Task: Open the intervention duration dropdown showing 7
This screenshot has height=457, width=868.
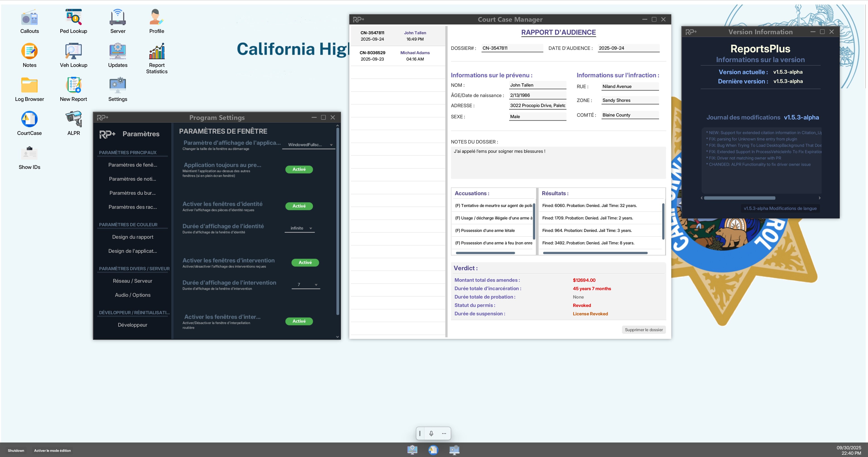Action: tap(306, 285)
